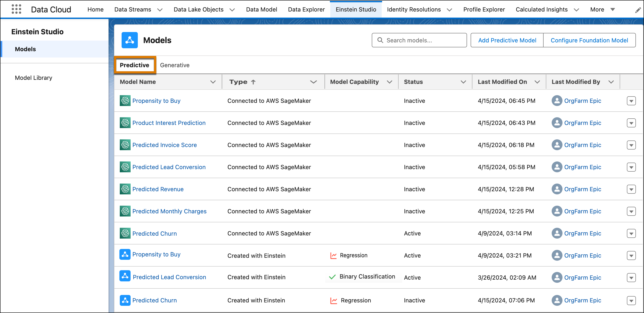The image size is (644, 313).
Task: Click the Predicted Invoice Score model icon
Action: tap(125, 145)
